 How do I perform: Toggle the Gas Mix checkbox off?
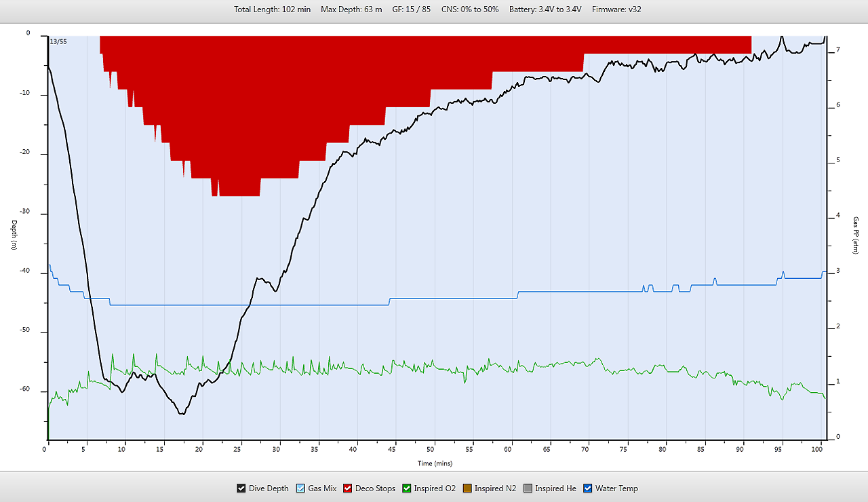click(x=300, y=488)
